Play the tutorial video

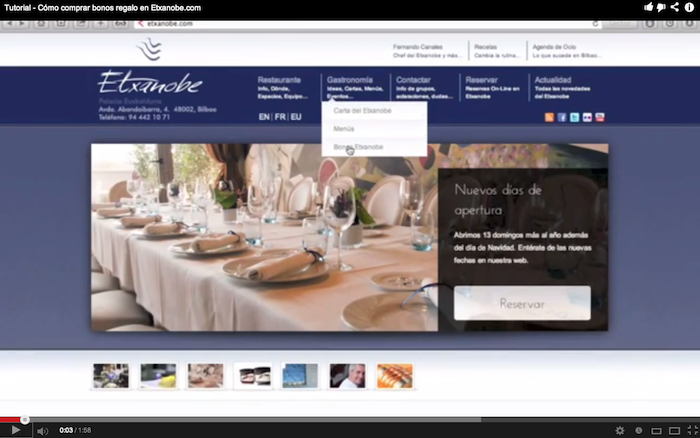pos(15,430)
